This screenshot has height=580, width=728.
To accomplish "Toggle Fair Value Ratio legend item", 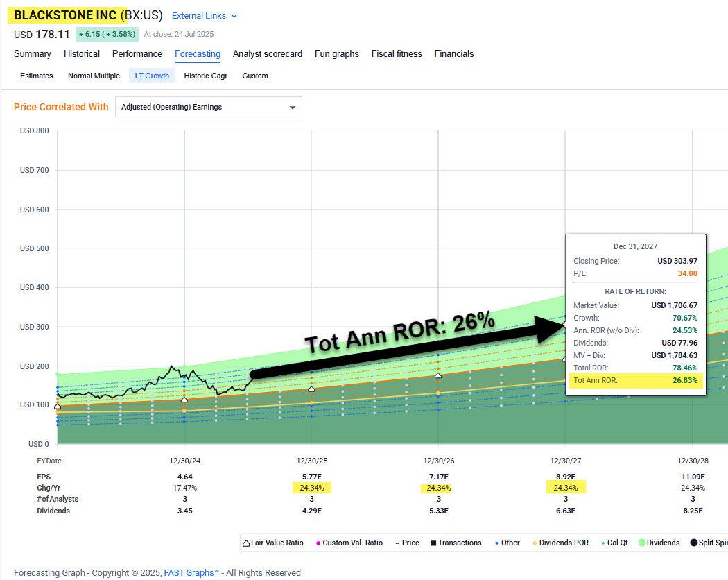I will (273, 543).
